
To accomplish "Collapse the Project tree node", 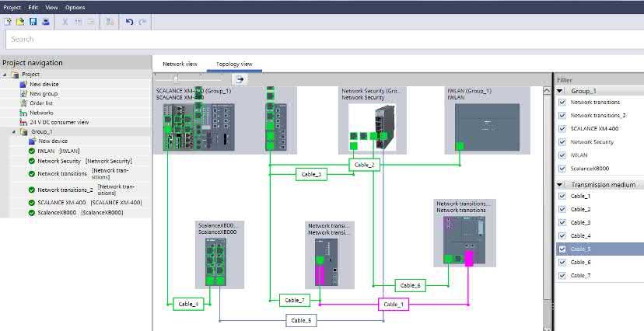I will pos(5,75).
